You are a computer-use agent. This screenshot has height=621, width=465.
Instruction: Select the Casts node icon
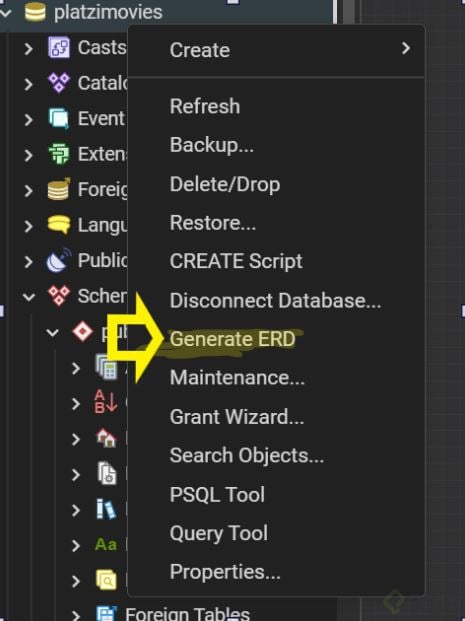[x=59, y=48]
